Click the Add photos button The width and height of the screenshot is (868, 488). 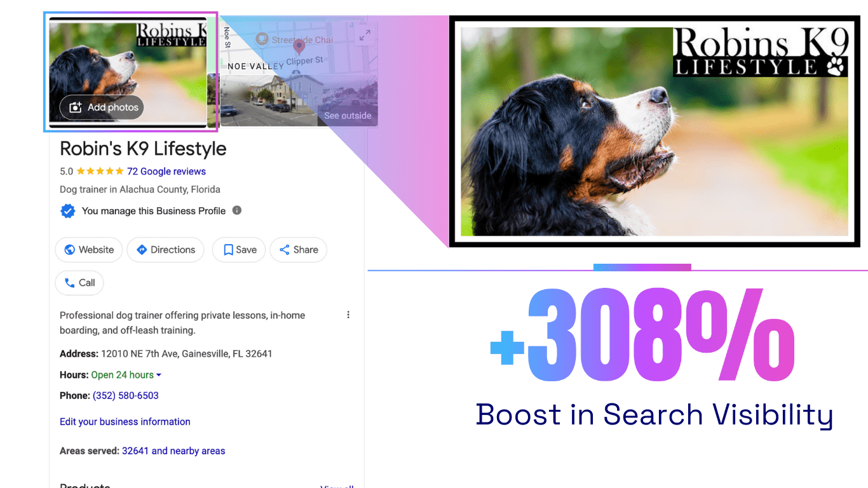pos(102,107)
